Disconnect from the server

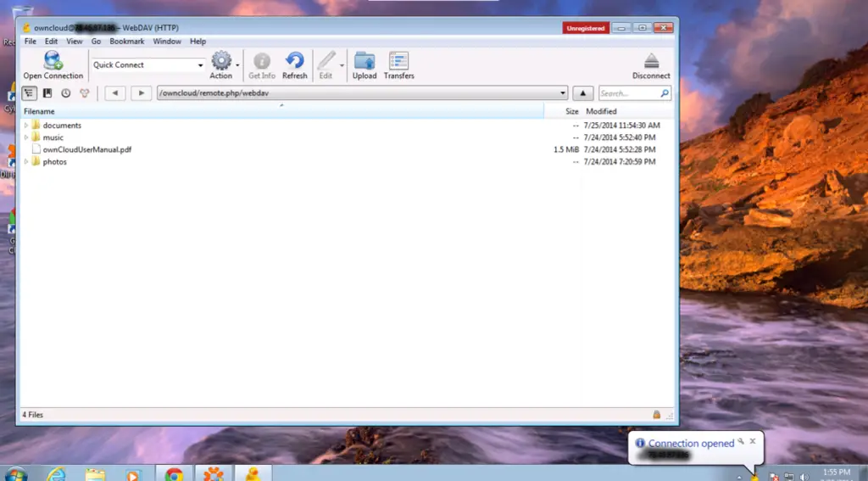click(x=651, y=61)
